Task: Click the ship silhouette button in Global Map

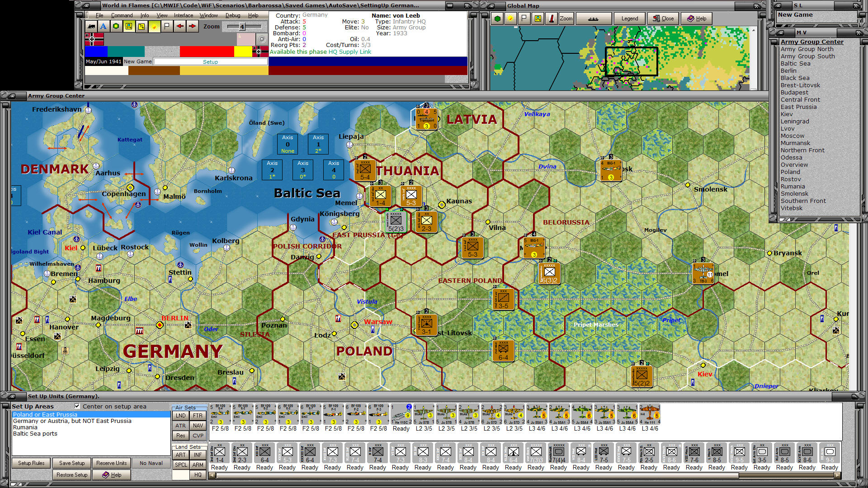Action: click(594, 19)
